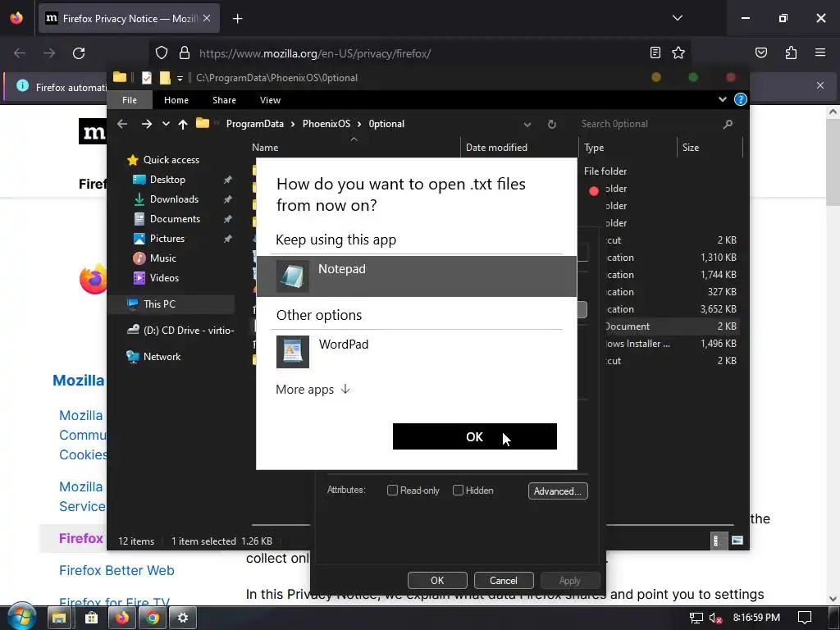Expand the Explorer ribbon chevron

point(722,99)
